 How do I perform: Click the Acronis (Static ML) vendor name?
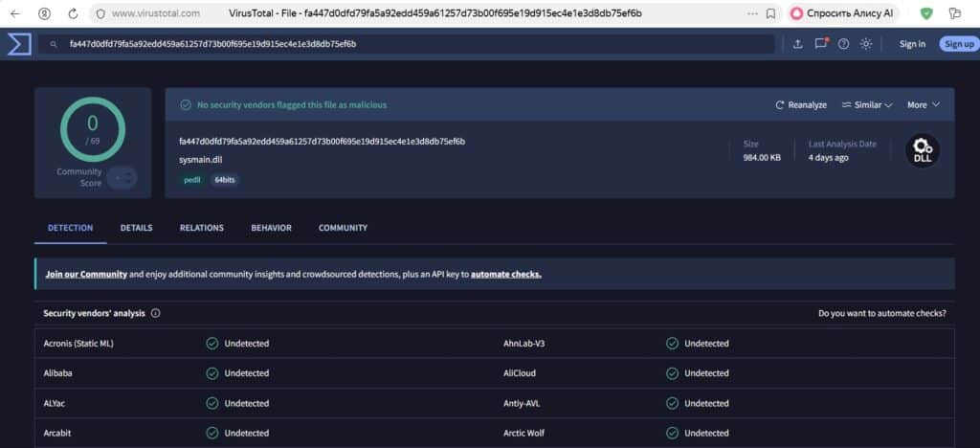[78, 344]
